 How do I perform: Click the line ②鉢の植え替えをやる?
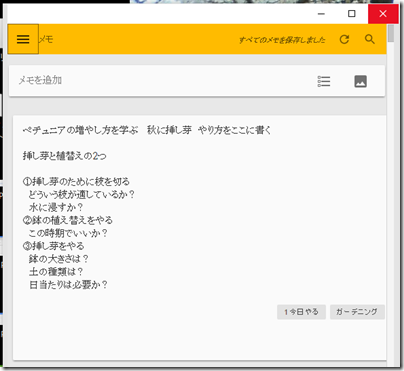[68, 220]
